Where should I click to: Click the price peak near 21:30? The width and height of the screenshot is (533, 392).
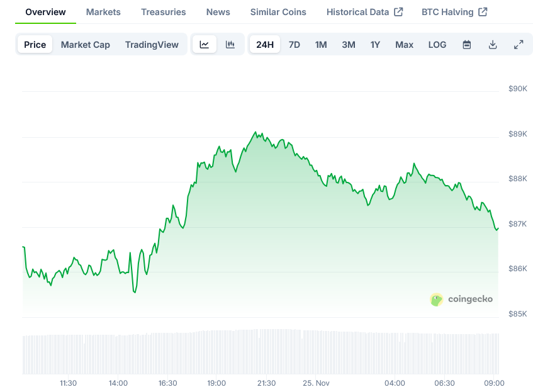[x=255, y=133]
